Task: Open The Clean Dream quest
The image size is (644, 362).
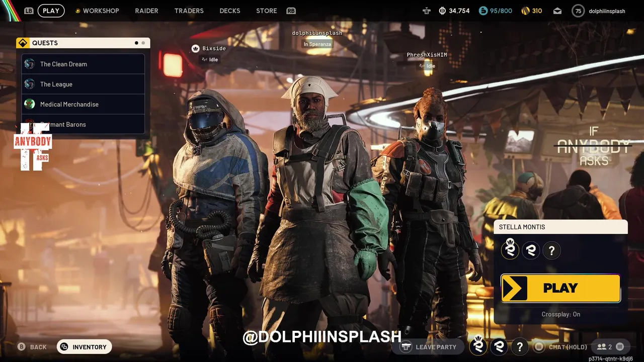Action: pyautogui.click(x=83, y=64)
